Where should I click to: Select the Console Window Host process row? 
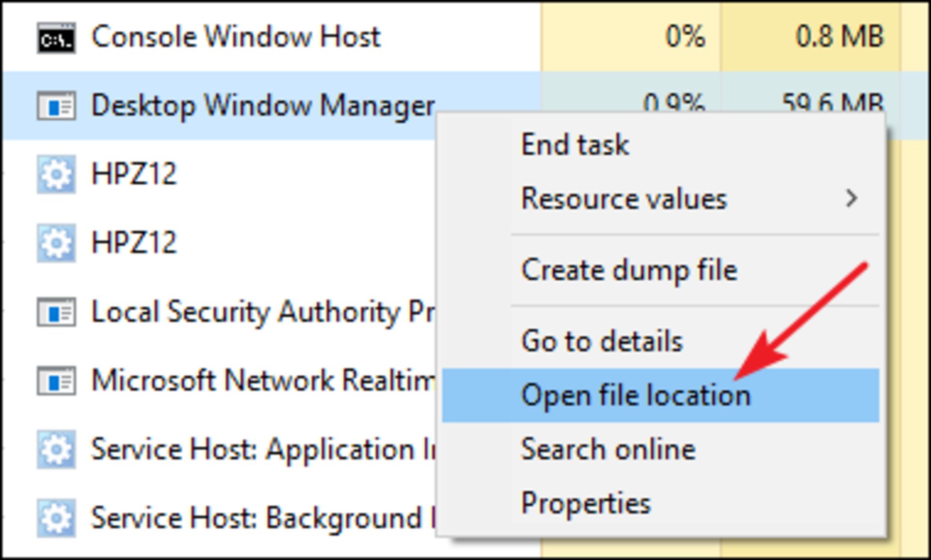click(x=465, y=36)
